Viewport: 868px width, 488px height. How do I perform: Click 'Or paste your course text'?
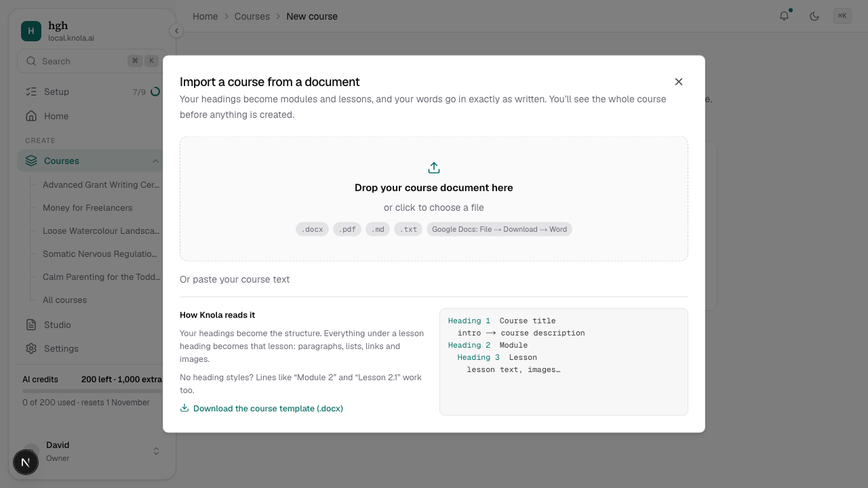[235, 279]
